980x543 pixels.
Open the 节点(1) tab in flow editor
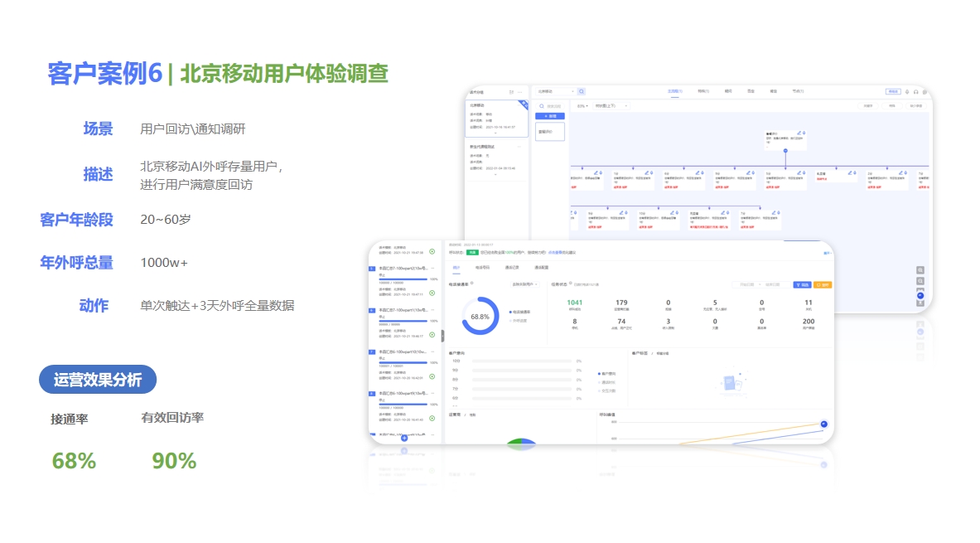[798, 91]
